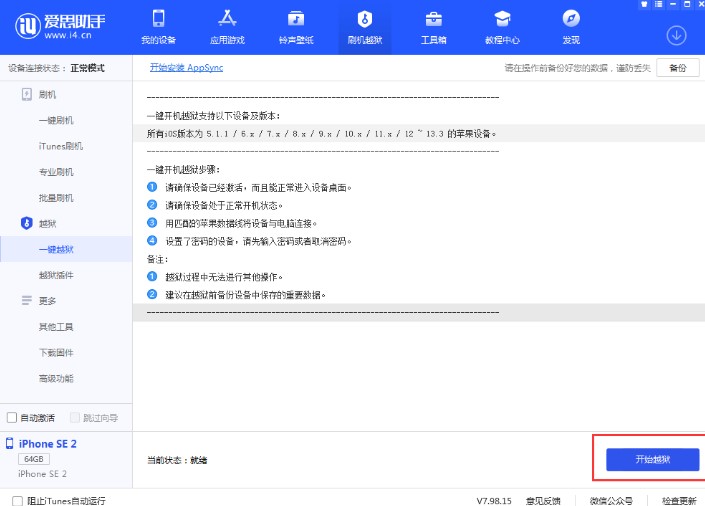Open 工具箱 toolbox icon
The image size is (705, 506).
[x=433, y=19]
